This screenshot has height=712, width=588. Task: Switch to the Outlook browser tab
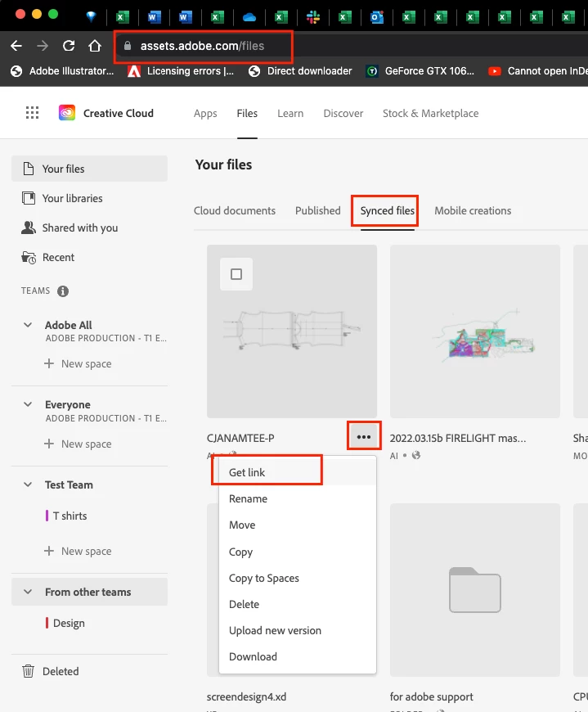pos(377,17)
